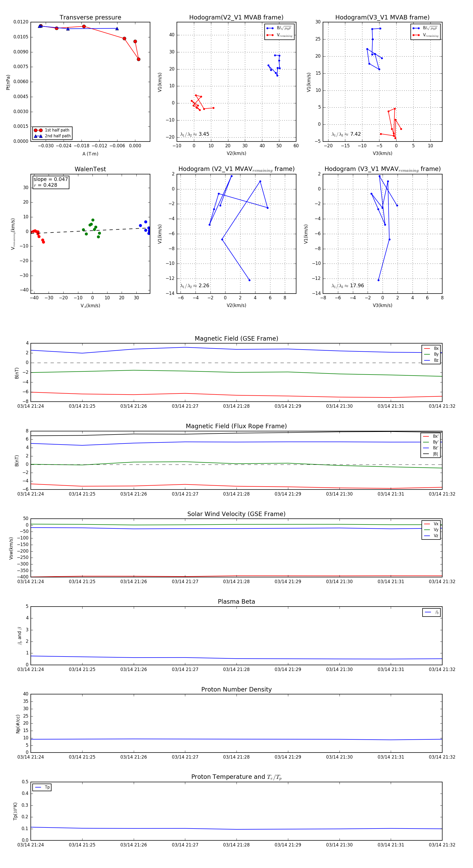Select the |B| legend entry in flux rope panel
The image size is (473, 868).
(431, 454)
